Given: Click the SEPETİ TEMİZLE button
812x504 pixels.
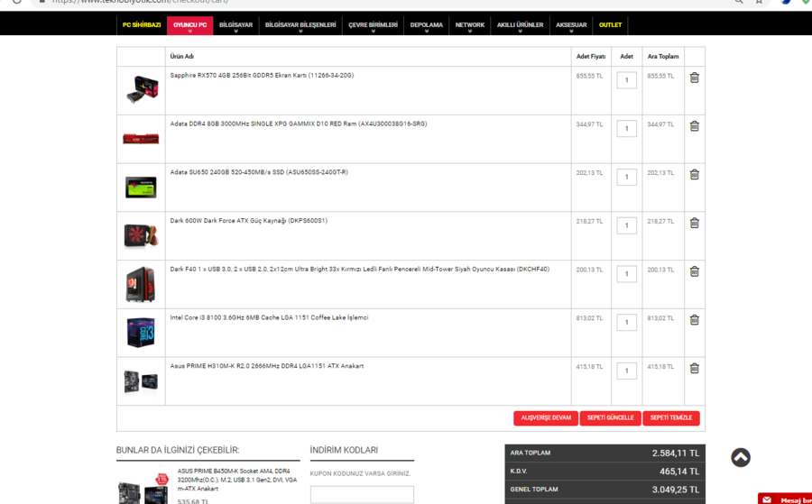Looking at the screenshot, I should pos(671,418).
